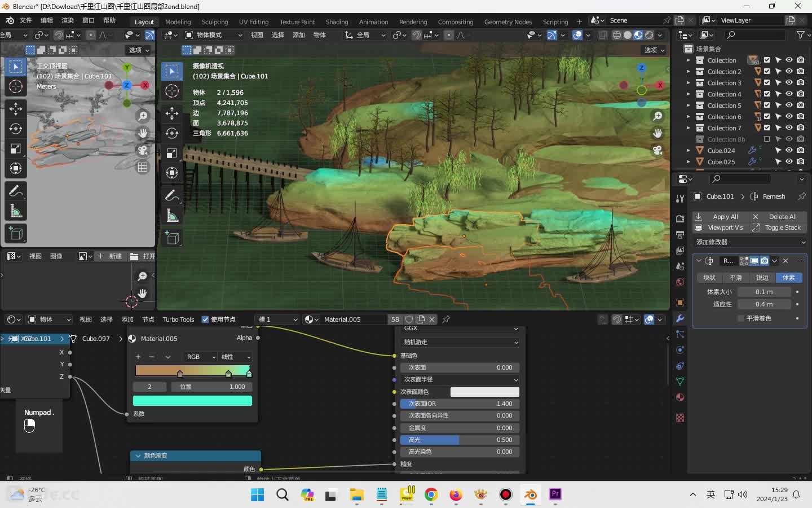The width and height of the screenshot is (812, 508).
Task: Select the Measure tool in the main viewport
Action: (x=172, y=216)
